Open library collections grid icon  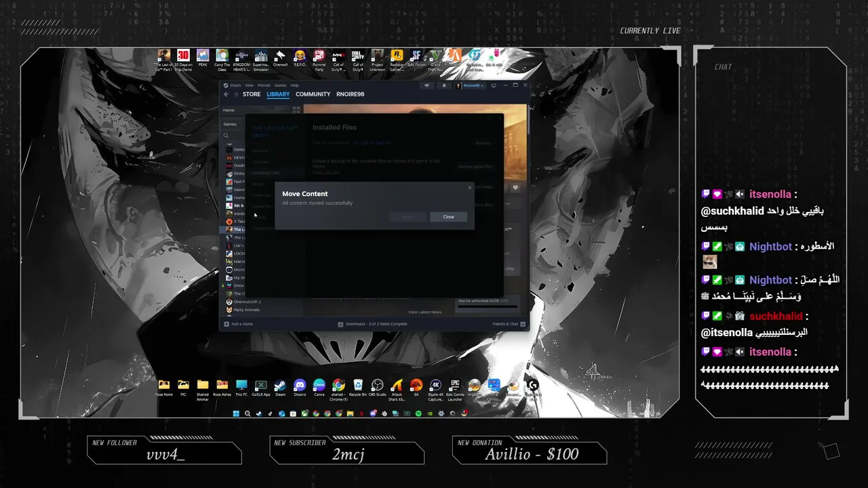point(296,109)
